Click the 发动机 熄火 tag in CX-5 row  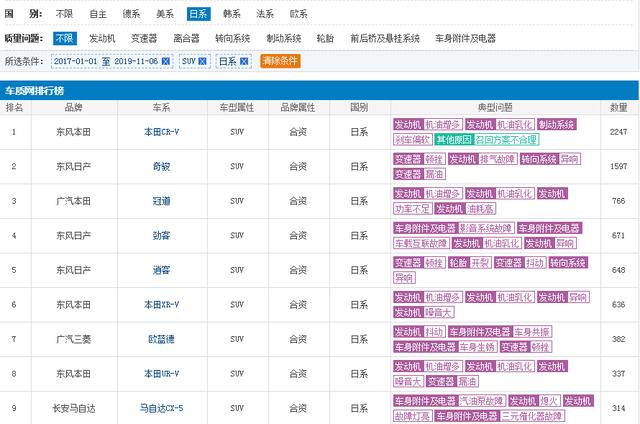point(535,401)
